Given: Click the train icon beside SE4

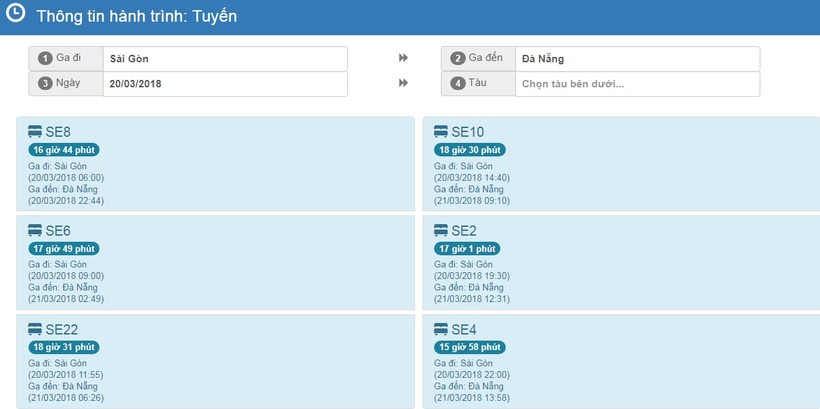Looking at the screenshot, I should tap(441, 329).
